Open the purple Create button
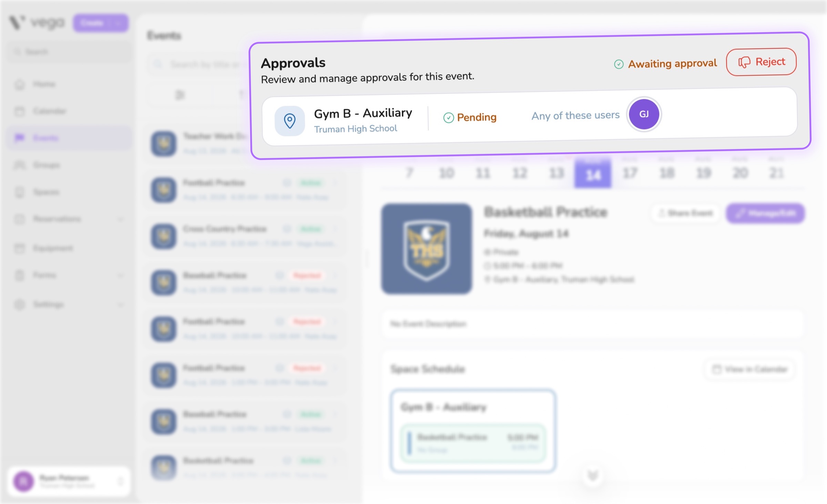827x504 pixels. tap(101, 23)
